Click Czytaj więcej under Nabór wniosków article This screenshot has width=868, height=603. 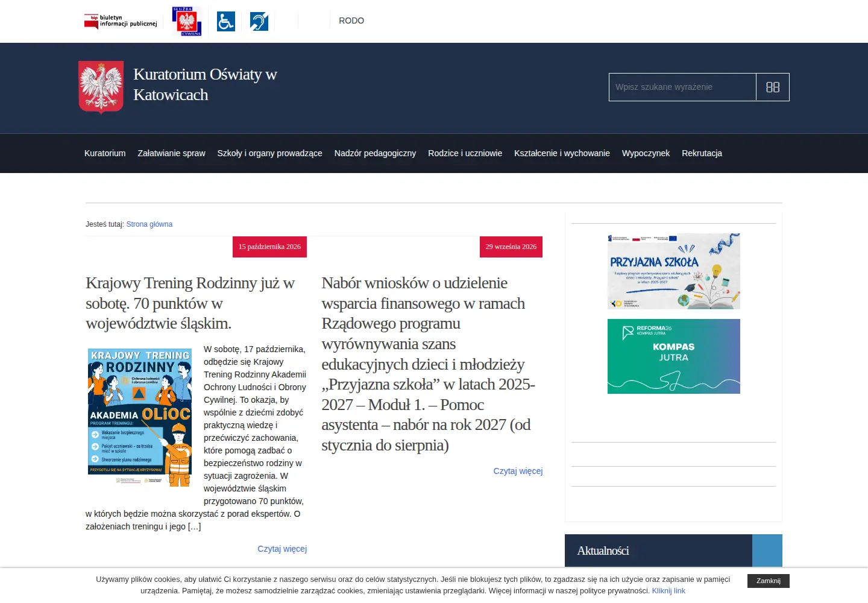click(518, 471)
